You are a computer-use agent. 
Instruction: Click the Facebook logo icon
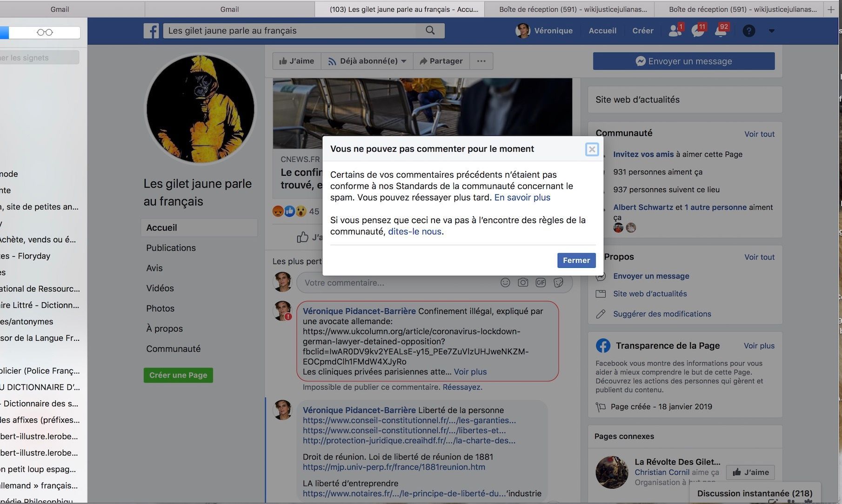[151, 31]
